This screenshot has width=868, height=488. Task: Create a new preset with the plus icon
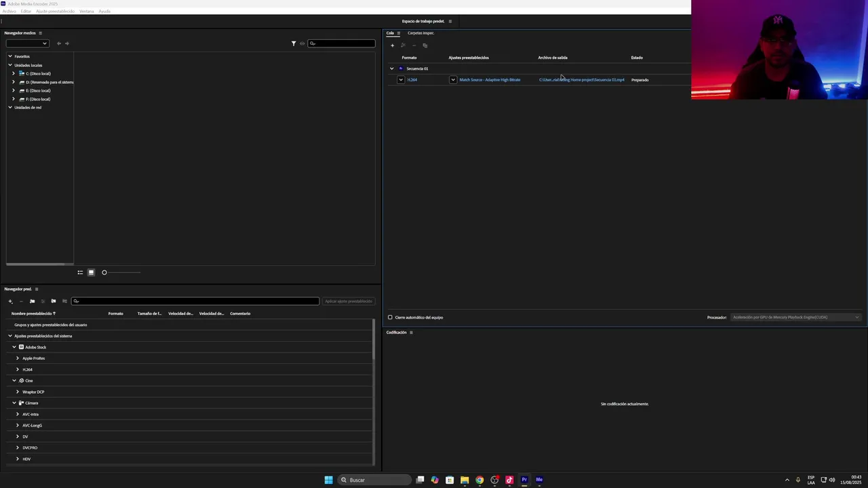pos(10,301)
